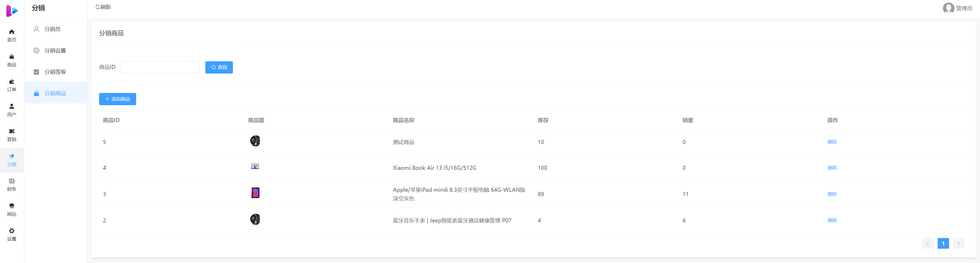Delete the 测试商品 row

click(x=832, y=142)
